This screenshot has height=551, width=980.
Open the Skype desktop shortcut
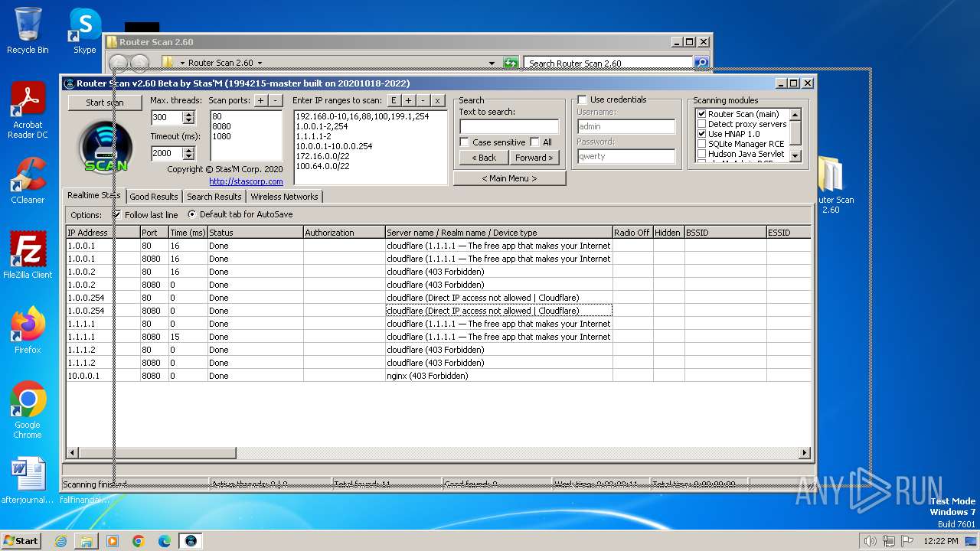[84, 31]
